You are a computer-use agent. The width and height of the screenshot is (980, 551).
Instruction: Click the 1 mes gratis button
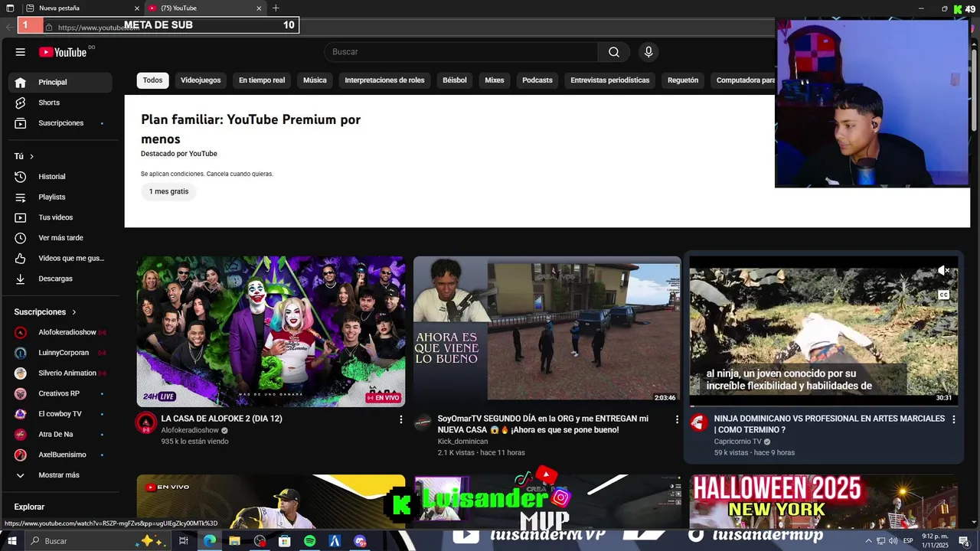168,191
